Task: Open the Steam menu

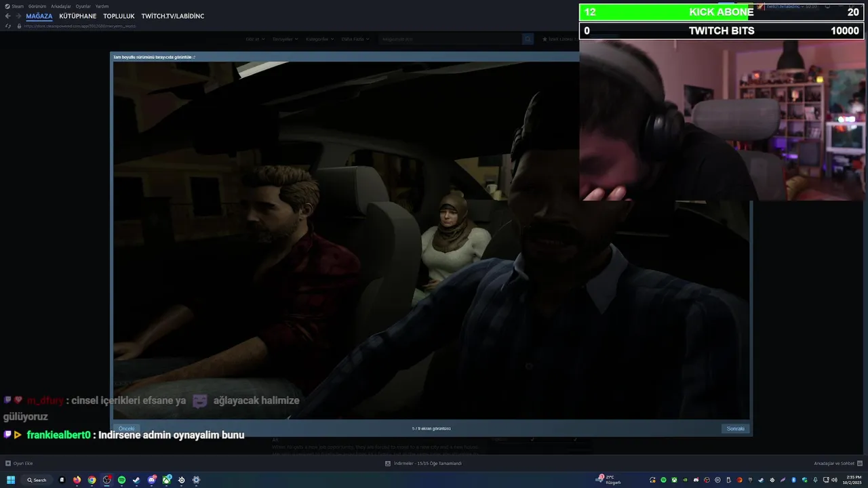Action: point(15,6)
